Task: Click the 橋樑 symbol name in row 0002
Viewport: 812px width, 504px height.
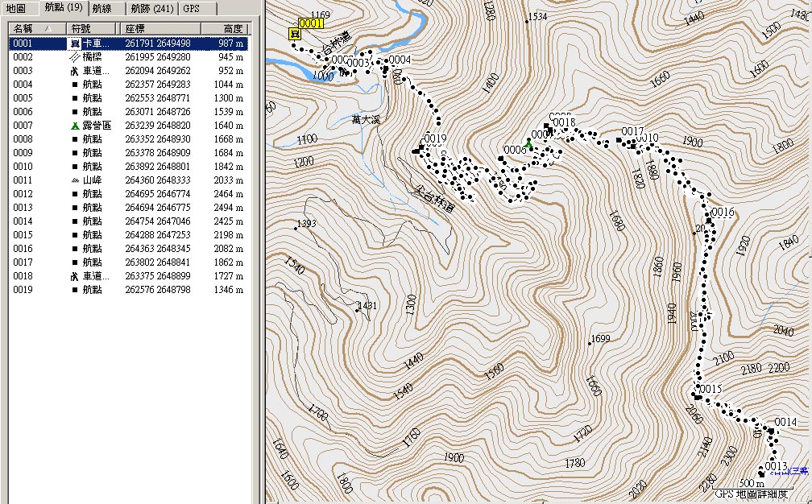Action: click(x=92, y=57)
